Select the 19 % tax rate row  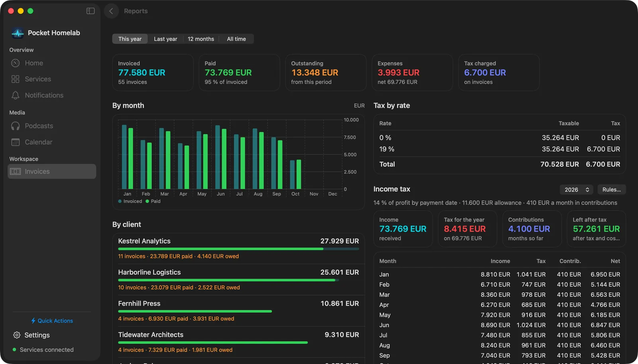(500, 149)
